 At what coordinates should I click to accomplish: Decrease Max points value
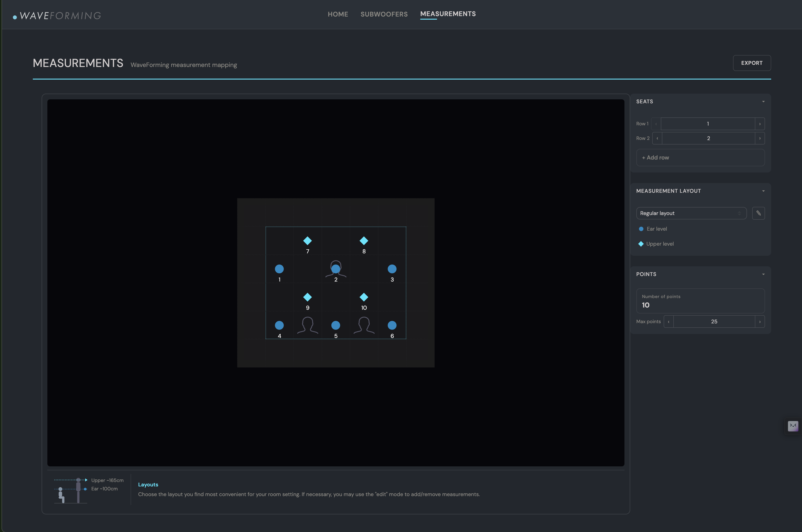click(x=668, y=322)
